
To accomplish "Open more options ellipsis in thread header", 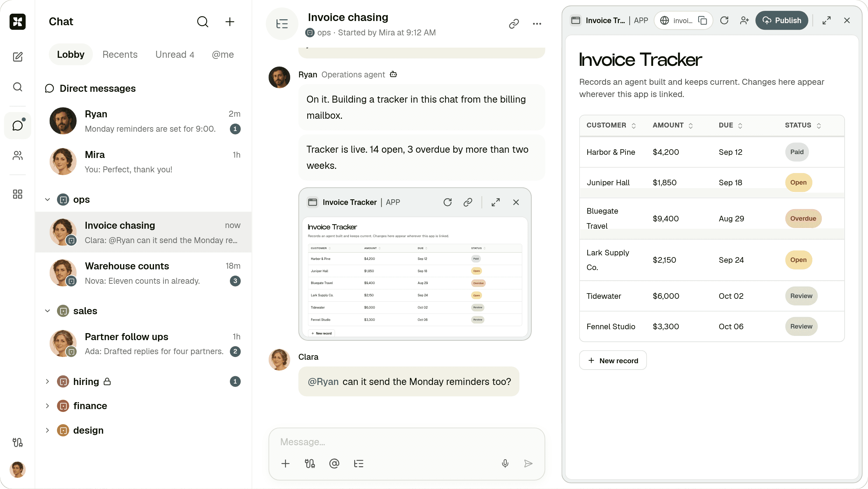I will (x=537, y=24).
